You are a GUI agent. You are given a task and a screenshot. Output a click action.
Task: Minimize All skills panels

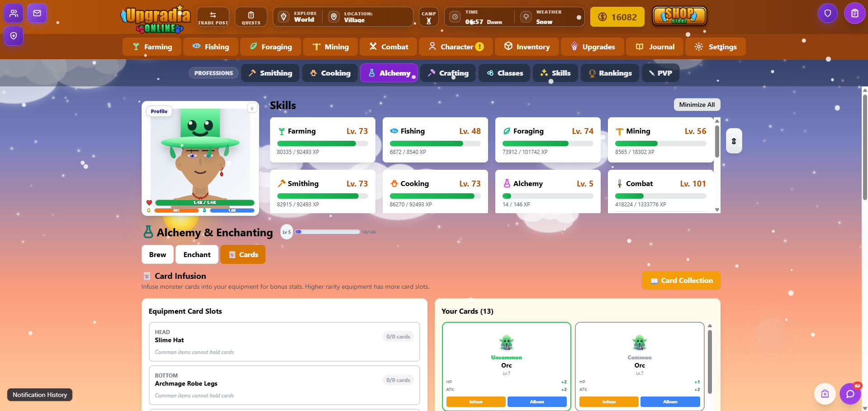coord(697,105)
